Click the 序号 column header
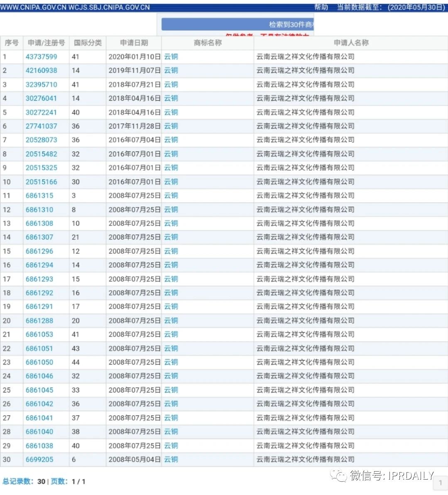 click(12, 43)
